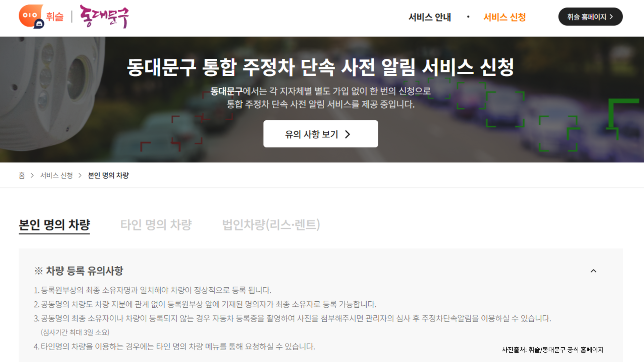Click the 휘슬 orange logo icon
Image resolution: width=644 pixels, height=362 pixels.
tap(32, 16)
